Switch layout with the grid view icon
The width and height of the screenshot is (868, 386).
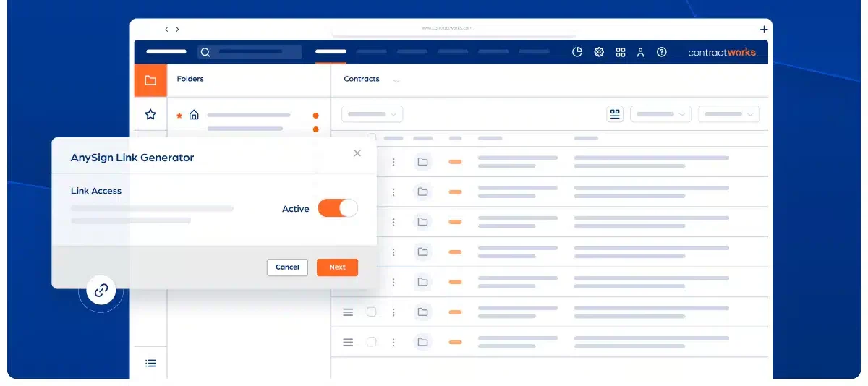[615, 114]
